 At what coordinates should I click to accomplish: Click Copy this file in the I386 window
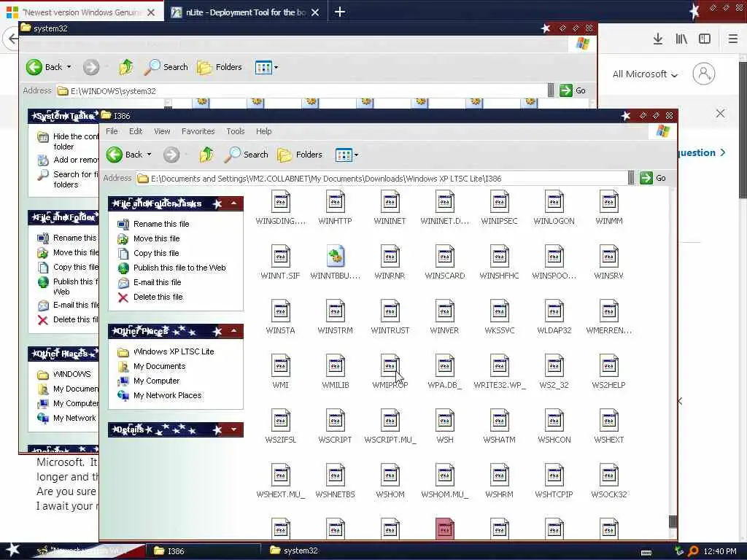click(156, 253)
